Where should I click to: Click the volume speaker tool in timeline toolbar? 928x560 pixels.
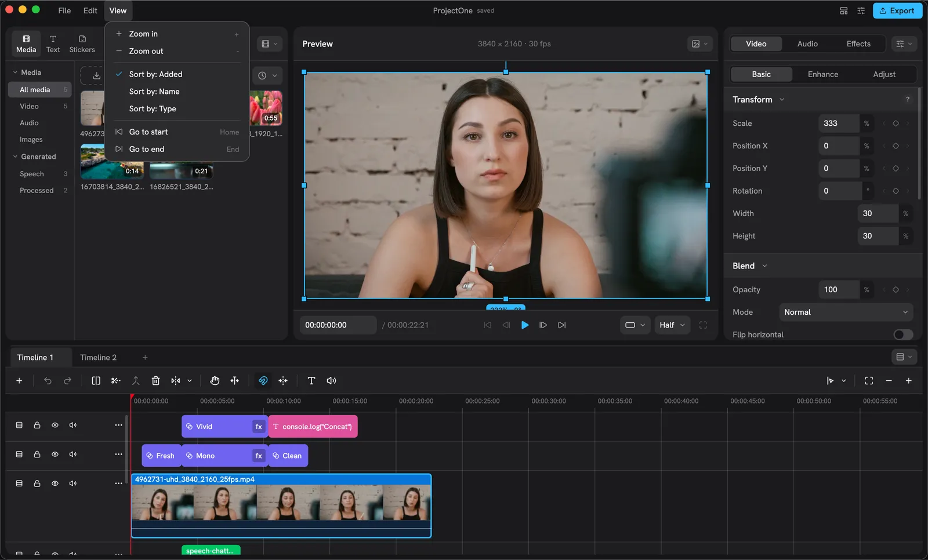(331, 381)
